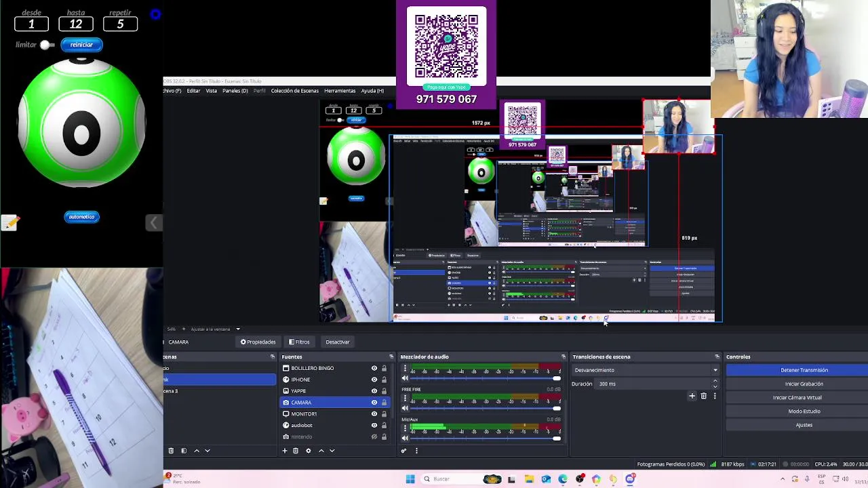Add a scene transition with the plus icon
This screenshot has height=488, width=868.
pyautogui.click(x=692, y=396)
